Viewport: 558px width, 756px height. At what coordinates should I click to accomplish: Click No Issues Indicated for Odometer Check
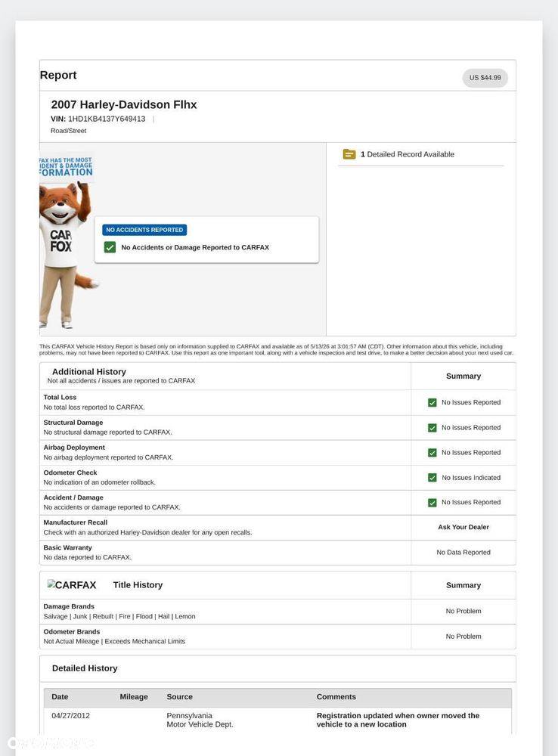click(x=471, y=478)
